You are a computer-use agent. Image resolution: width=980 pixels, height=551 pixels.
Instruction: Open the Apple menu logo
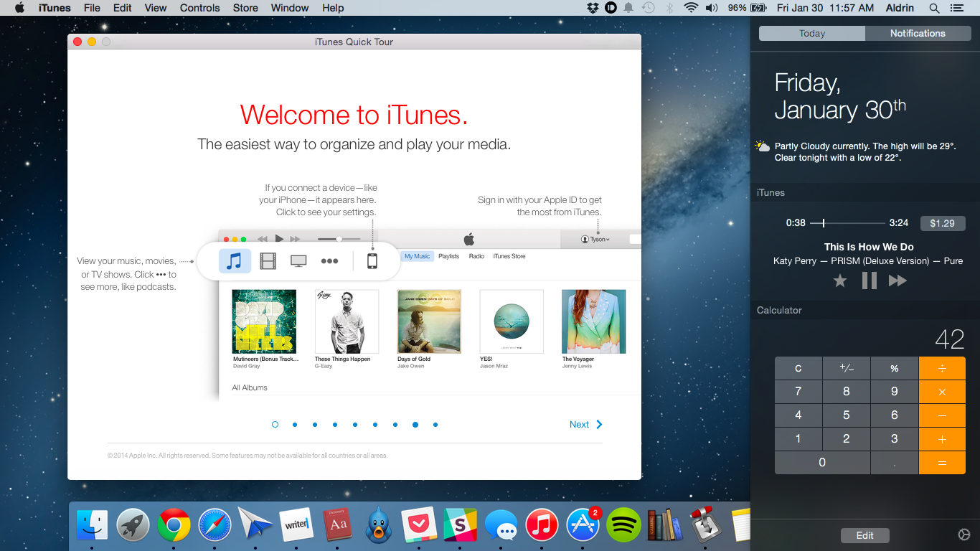pyautogui.click(x=19, y=8)
